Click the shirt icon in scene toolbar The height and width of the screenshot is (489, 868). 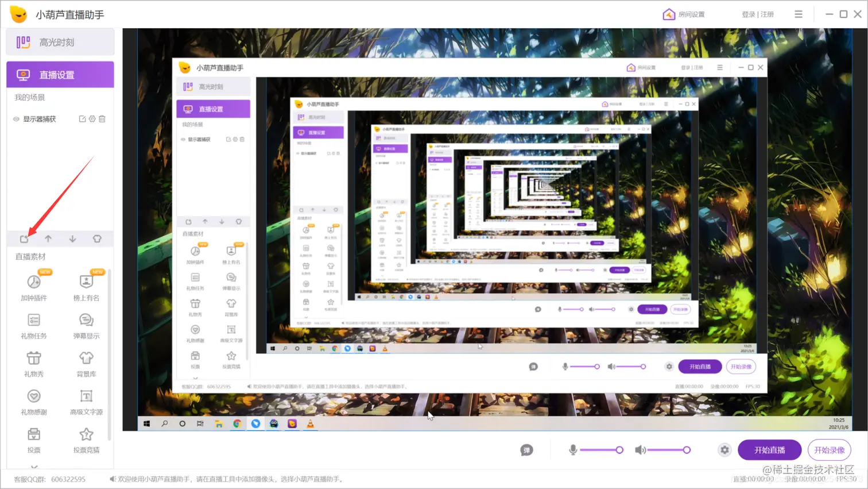coord(97,238)
